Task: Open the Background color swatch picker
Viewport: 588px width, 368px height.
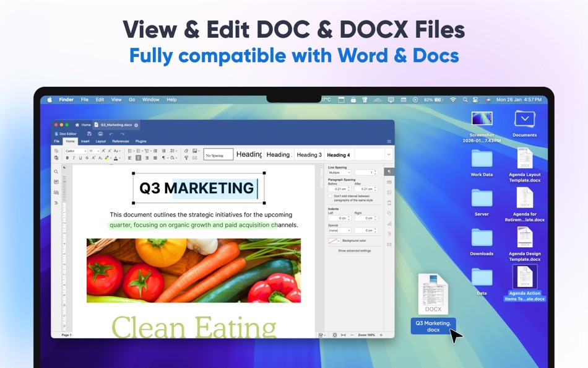Action: click(334, 241)
